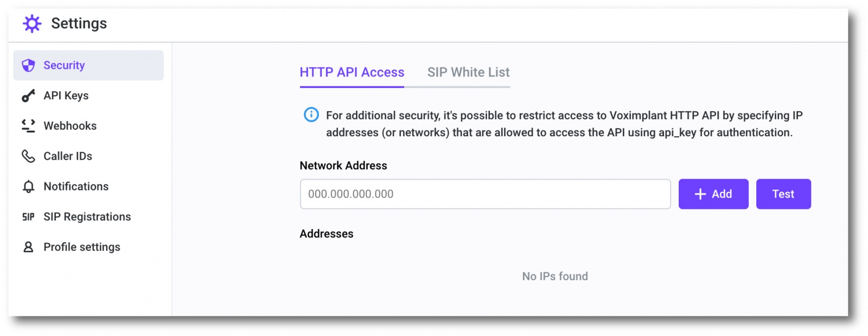Click the Notifications bell icon

click(x=28, y=187)
